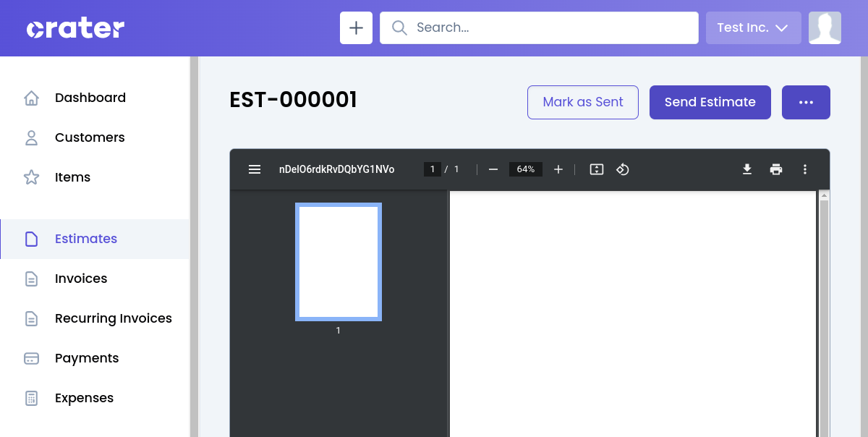
Task: Open the three-dot estimate actions menu
Action: click(806, 102)
